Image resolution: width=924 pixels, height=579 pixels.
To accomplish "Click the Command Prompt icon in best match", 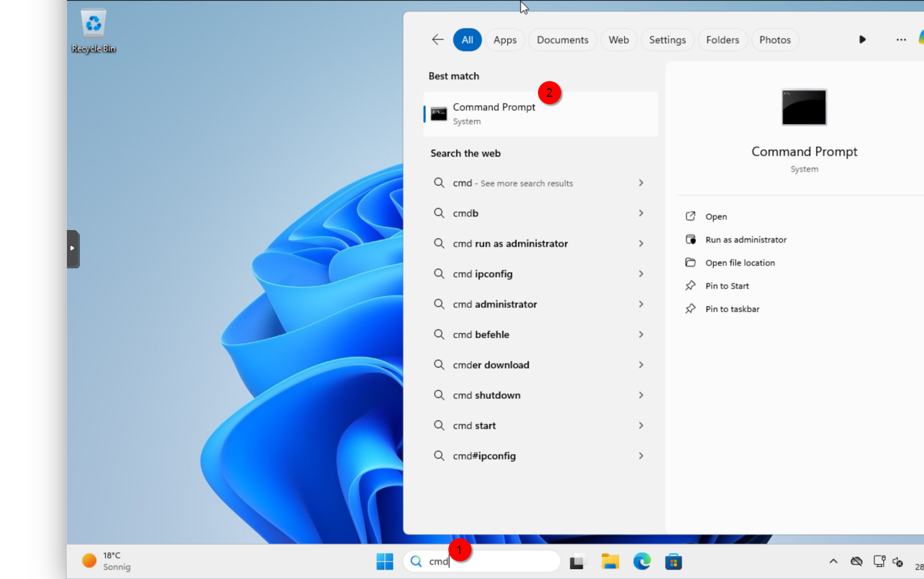I will 438,114.
